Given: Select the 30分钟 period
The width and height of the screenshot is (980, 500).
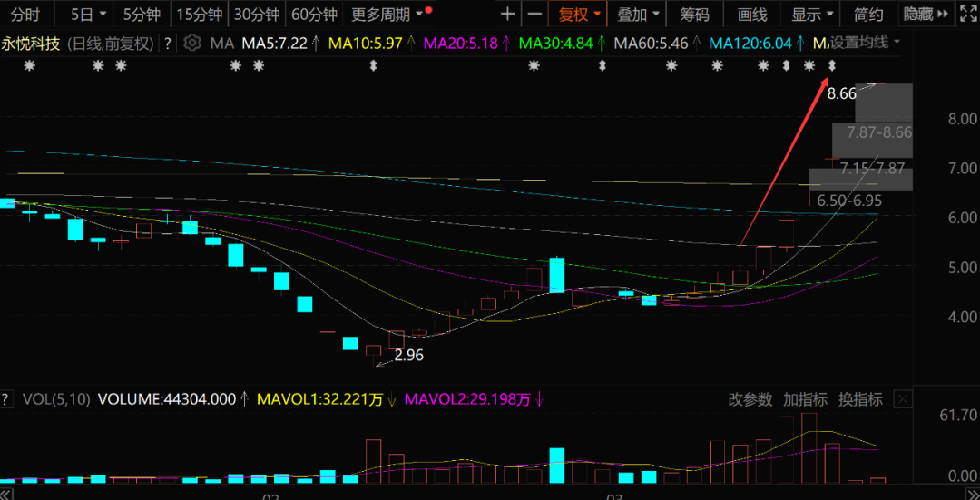Looking at the screenshot, I should [x=258, y=14].
